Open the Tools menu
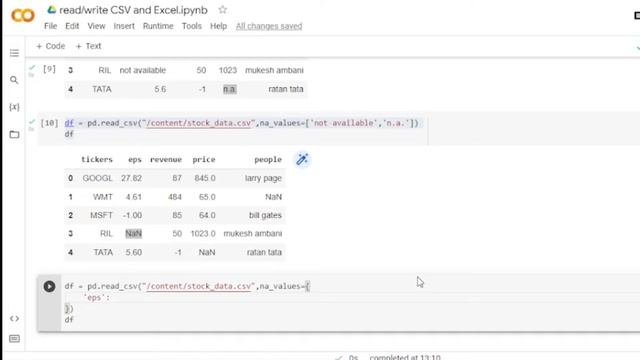The width and height of the screenshot is (640, 360). (x=192, y=26)
